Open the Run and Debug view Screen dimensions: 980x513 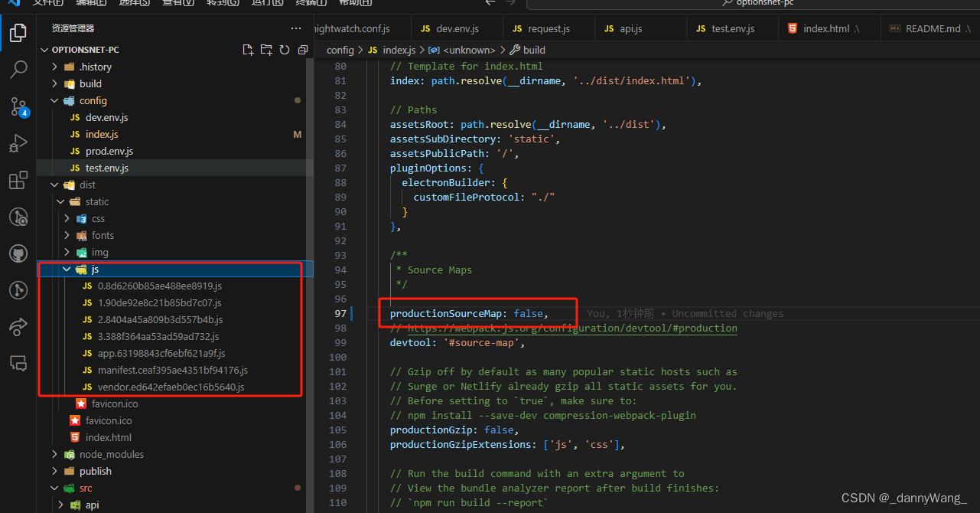(x=18, y=143)
